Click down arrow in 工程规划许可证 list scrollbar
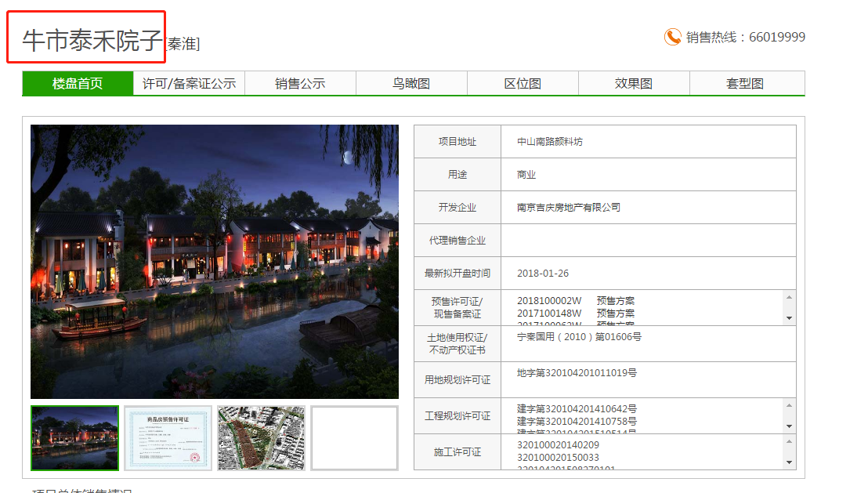868x493 pixels. point(789,426)
